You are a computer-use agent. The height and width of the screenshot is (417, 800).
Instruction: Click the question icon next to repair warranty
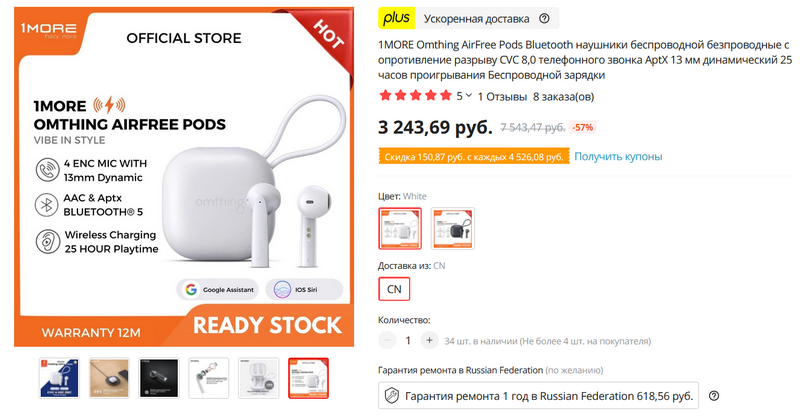click(714, 396)
